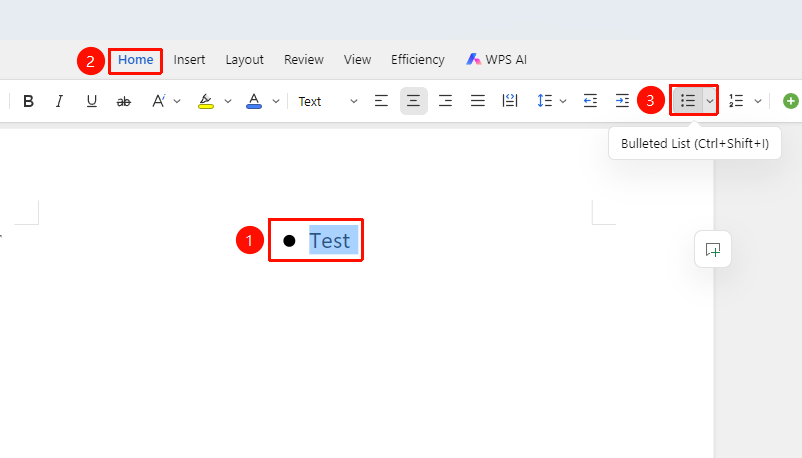Click the numbered list icon
The image size is (802, 458).
click(x=736, y=101)
